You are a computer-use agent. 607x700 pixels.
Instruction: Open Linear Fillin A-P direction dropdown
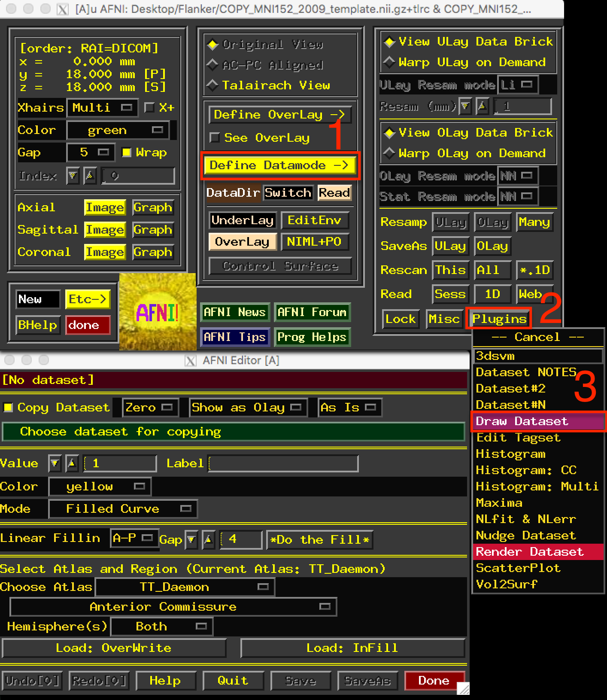[x=134, y=538]
